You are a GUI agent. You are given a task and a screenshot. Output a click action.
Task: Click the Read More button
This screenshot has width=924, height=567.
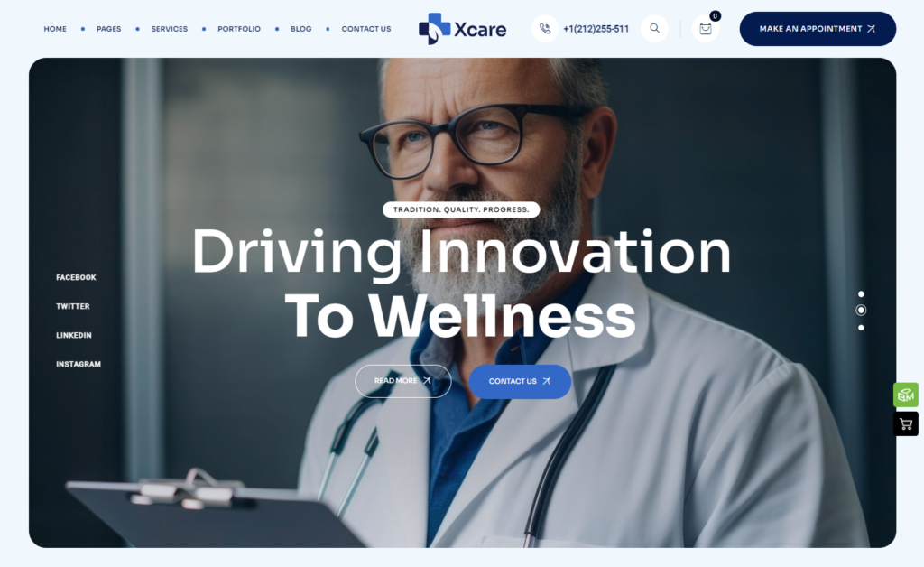click(403, 381)
